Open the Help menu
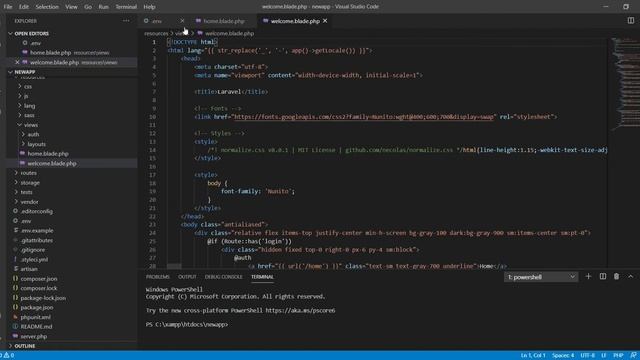This screenshot has width=640, height=360. click(149, 7)
